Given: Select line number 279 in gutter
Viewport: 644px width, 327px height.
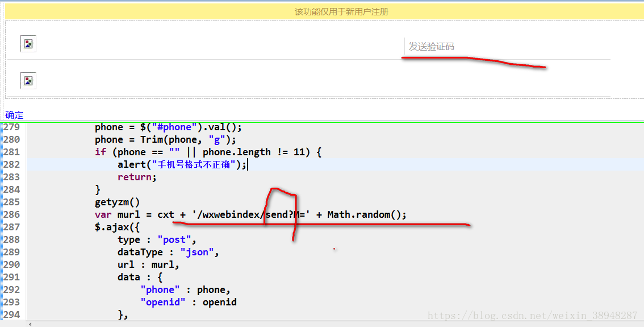Looking at the screenshot, I should click(x=11, y=127).
